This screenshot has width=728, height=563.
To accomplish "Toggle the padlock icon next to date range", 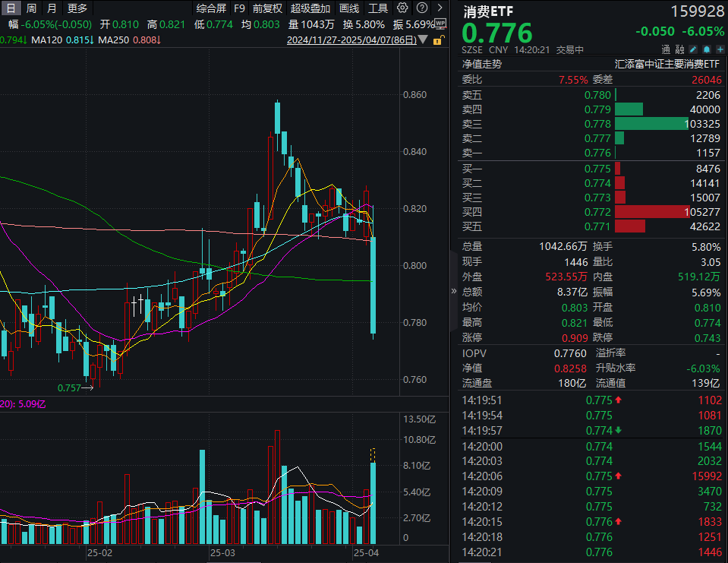I will [x=437, y=40].
